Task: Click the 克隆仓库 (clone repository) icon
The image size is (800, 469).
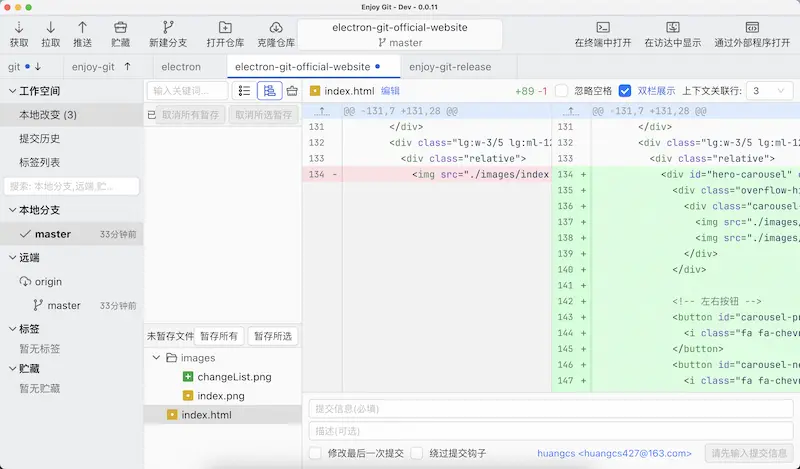Action: (275, 28)
